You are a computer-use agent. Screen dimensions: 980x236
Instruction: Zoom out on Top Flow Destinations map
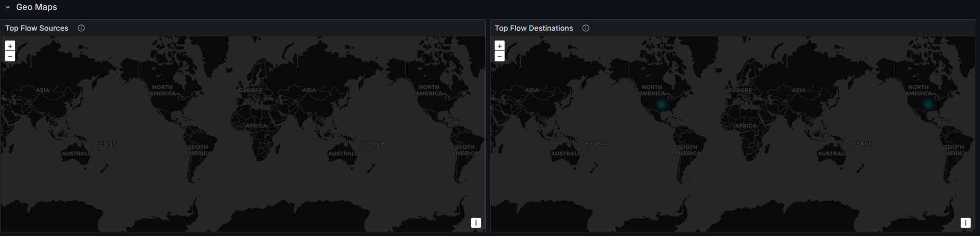click(x=499, y=56)
